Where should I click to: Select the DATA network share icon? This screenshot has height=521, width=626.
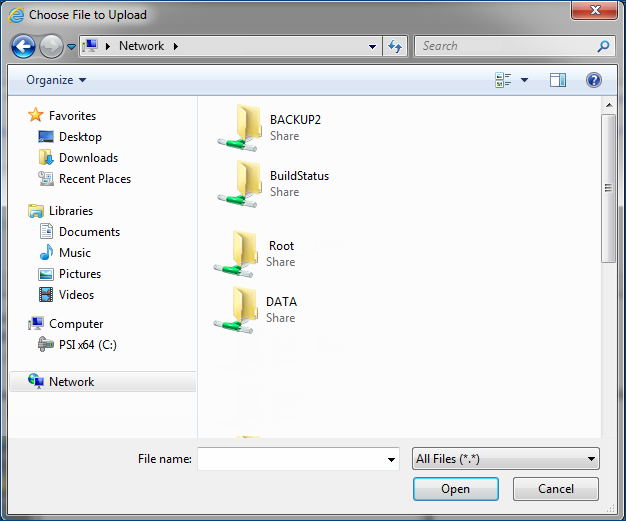click(x=236, y=309)
